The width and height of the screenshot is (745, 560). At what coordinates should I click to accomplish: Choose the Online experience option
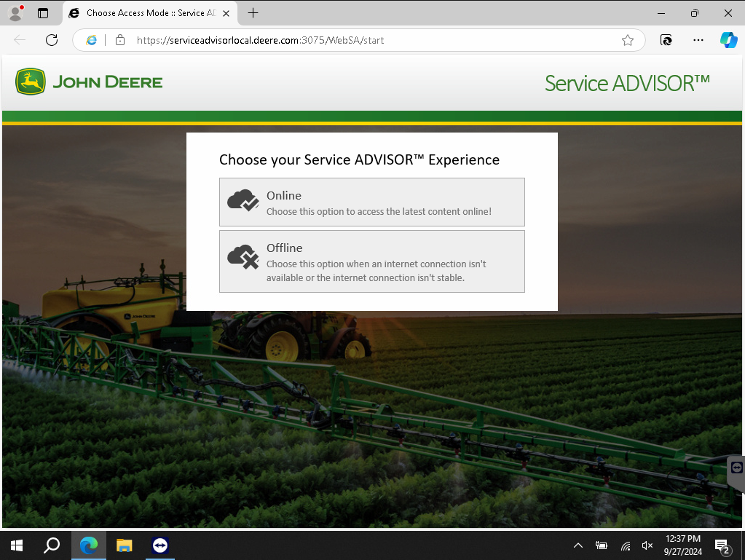click(371, 202)
